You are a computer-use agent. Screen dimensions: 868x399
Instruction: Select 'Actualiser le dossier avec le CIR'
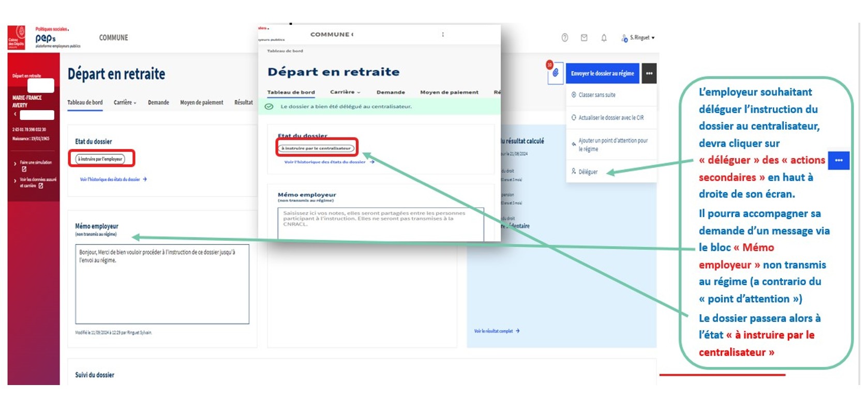(610, 118)
